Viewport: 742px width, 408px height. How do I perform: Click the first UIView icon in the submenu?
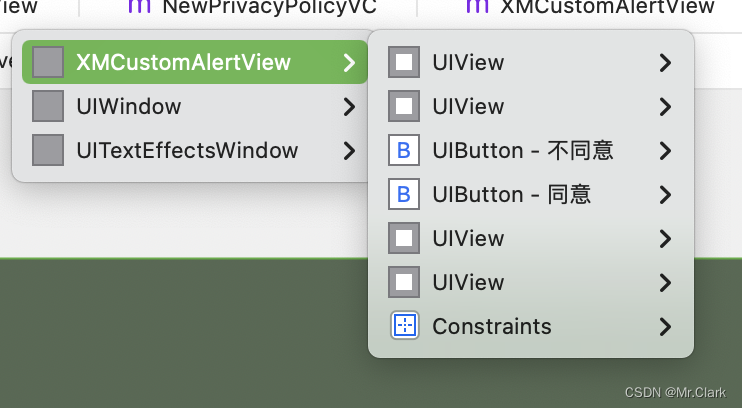[404, 63]
